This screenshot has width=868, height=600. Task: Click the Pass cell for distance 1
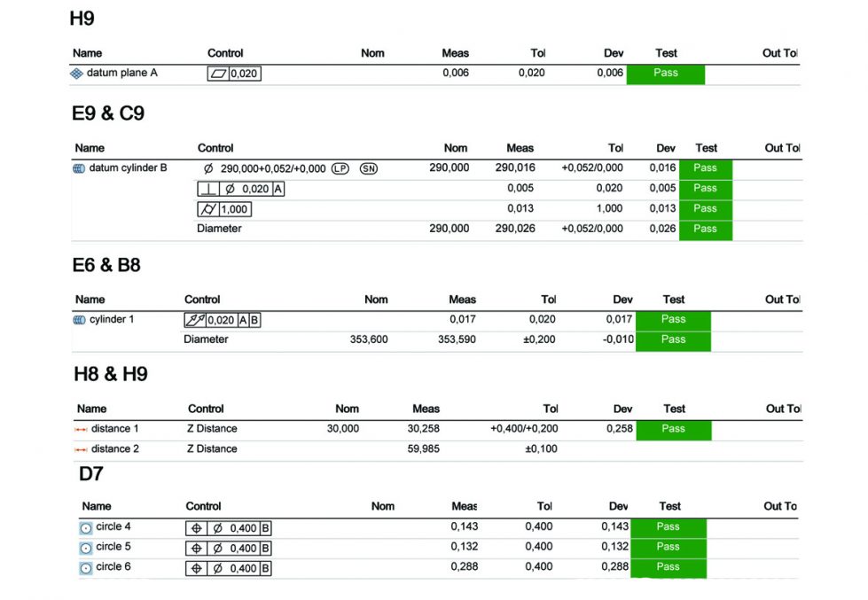pyautogui.click(x=673, y=429)
